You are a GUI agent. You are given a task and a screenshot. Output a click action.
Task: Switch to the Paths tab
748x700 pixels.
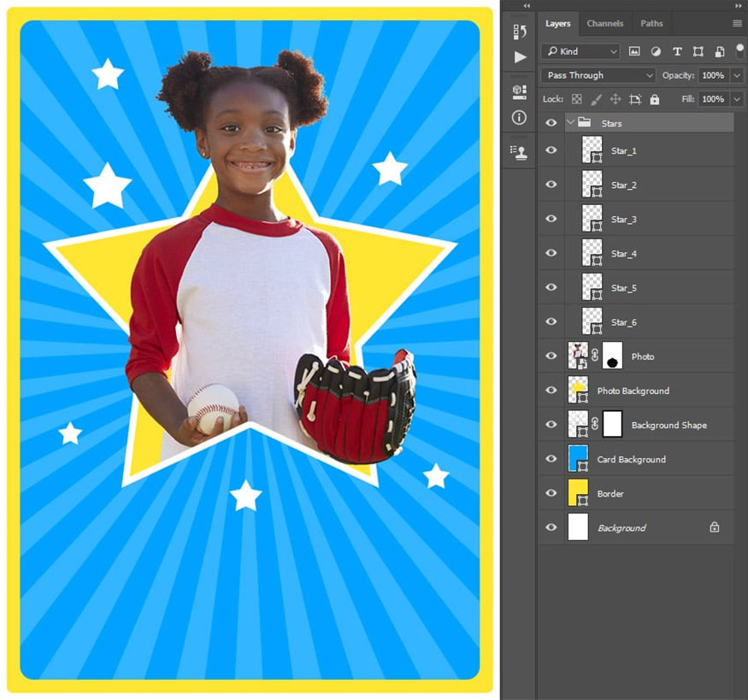tap(651, 23)
